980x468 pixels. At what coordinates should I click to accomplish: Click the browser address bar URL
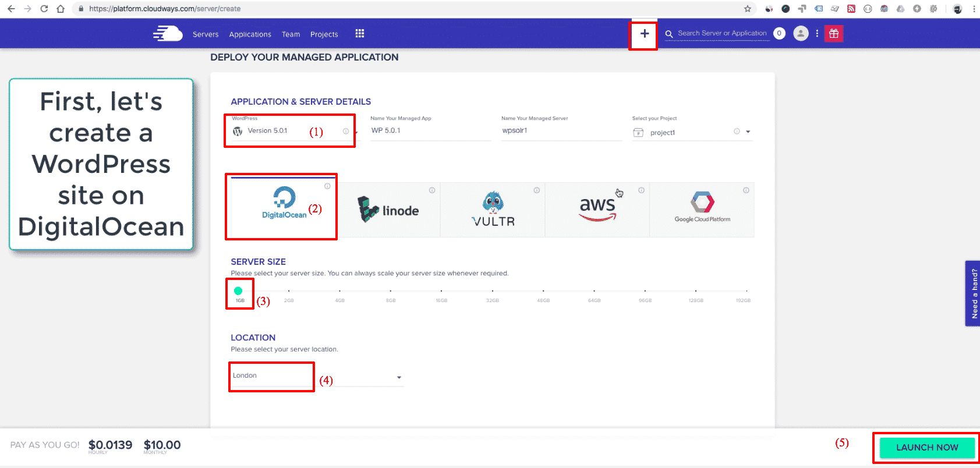[x=165, y=9]
